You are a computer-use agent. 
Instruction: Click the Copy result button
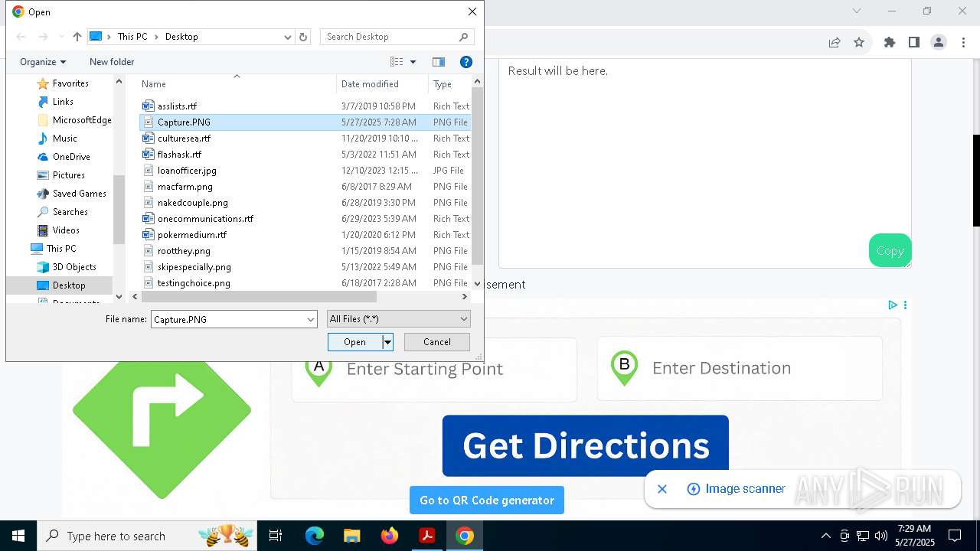[890, 250]
